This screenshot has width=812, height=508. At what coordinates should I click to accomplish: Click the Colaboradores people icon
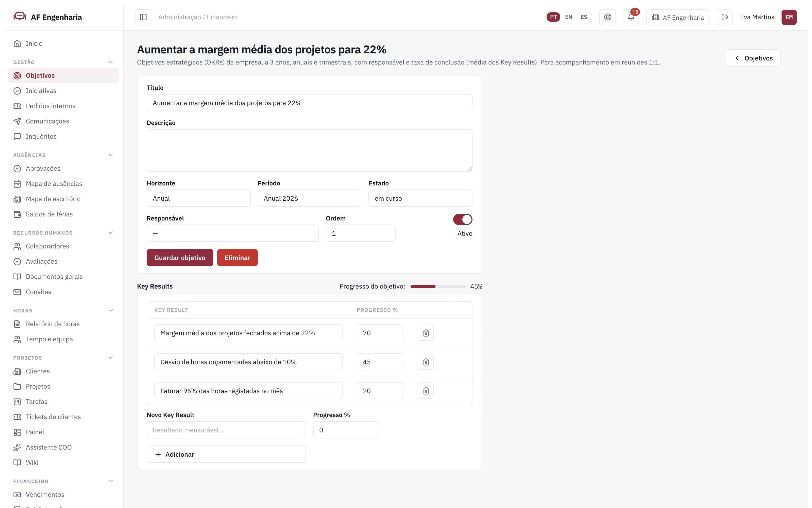[17, 246]
